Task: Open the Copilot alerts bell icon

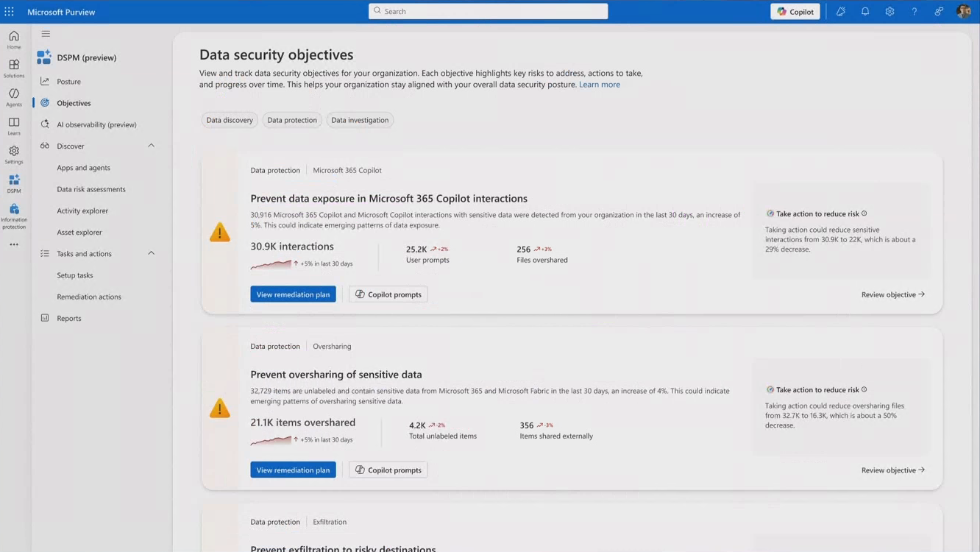Action: coord(841,12)
